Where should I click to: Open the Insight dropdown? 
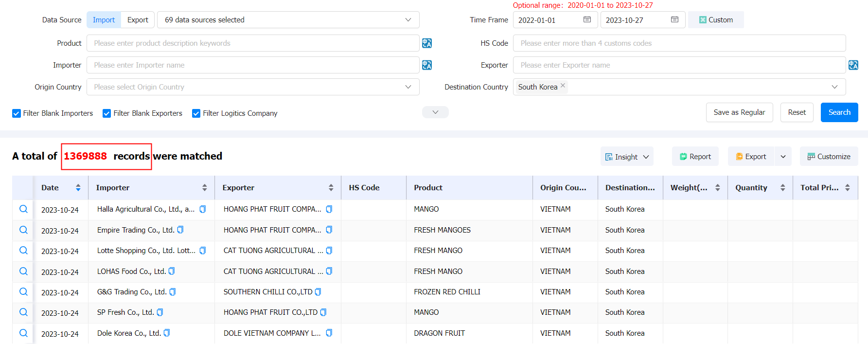[627, 157]
